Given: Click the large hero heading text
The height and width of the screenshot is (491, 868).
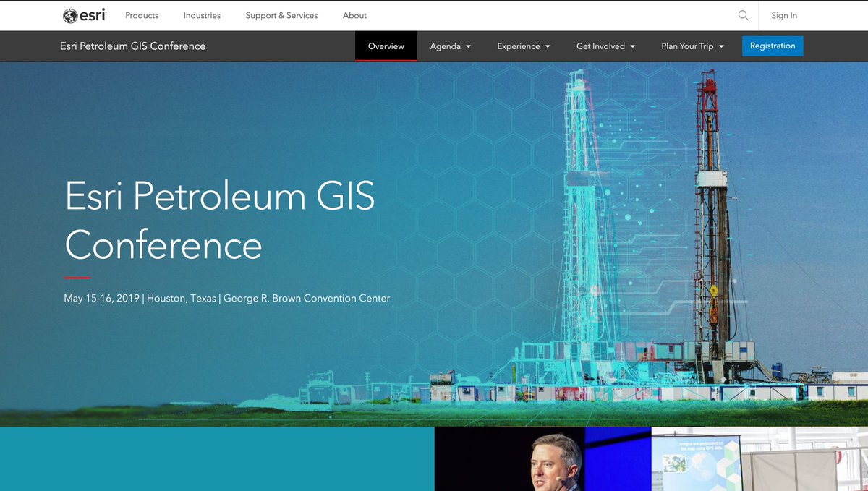Looking at the screenshot, I should [220, 219].
